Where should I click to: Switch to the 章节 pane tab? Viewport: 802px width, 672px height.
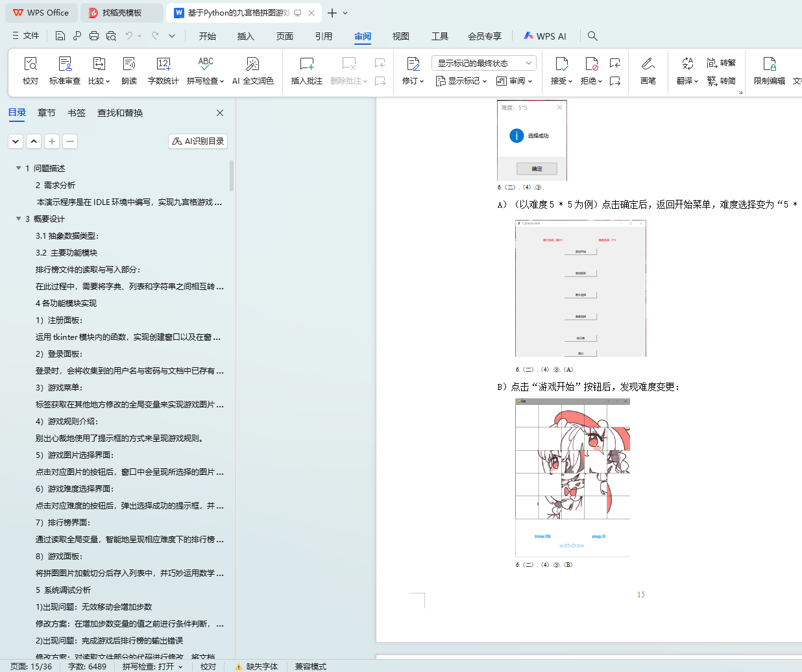coord(47,113)
